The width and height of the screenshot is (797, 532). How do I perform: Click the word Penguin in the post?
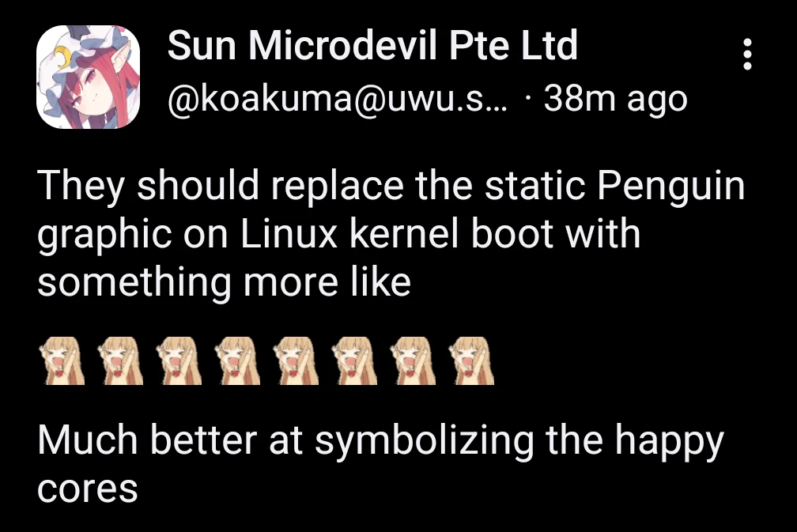click(671, 187)
